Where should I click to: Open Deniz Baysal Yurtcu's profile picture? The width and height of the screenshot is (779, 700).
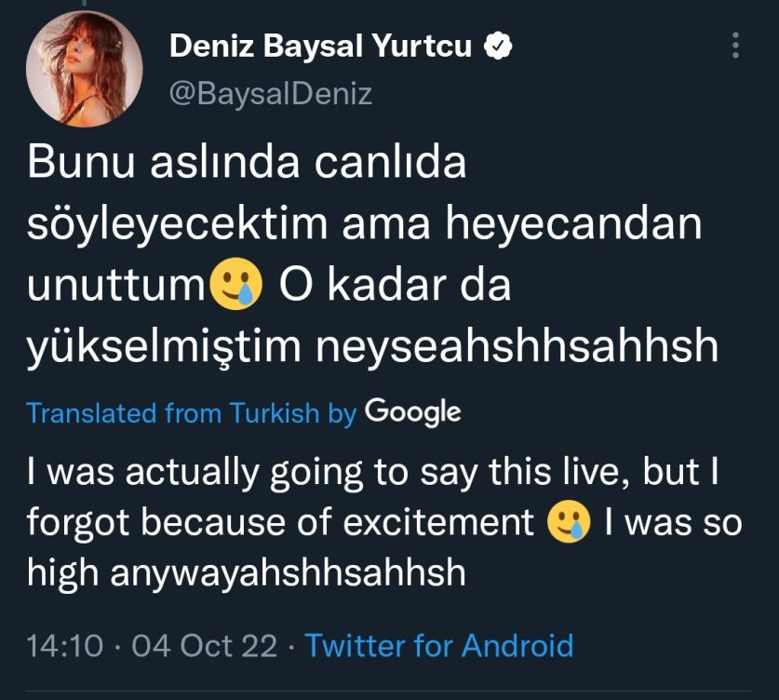[84, 72]
